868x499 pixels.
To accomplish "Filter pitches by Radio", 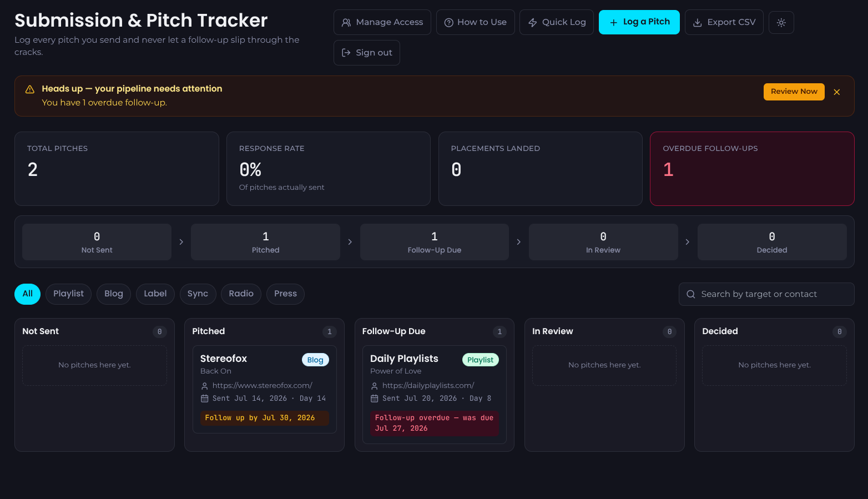I will [x=241, y=294].
